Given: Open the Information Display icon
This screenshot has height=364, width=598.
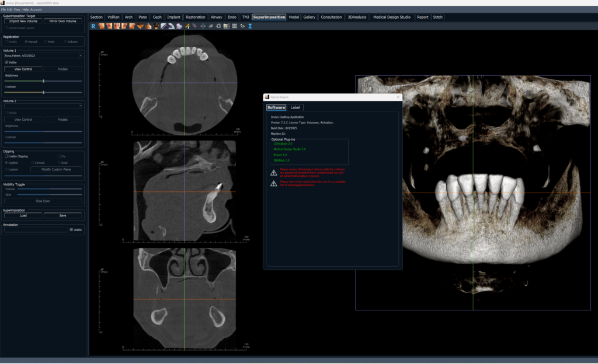Looking at the screenshot, I should click(226, 26).
